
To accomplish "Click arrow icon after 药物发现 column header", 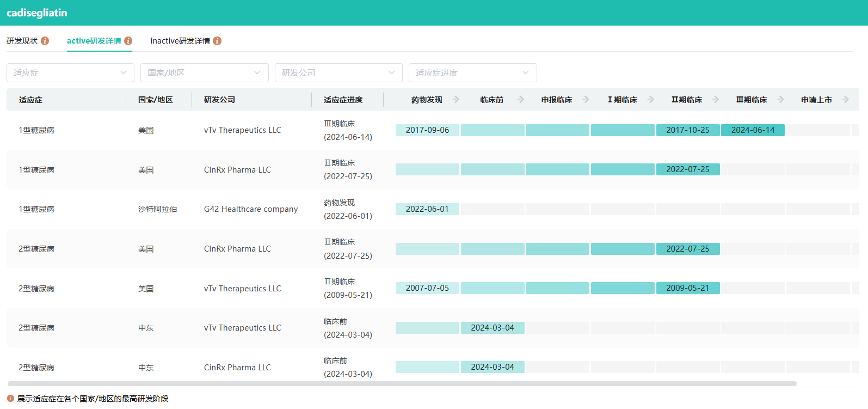I will (456, 100).
